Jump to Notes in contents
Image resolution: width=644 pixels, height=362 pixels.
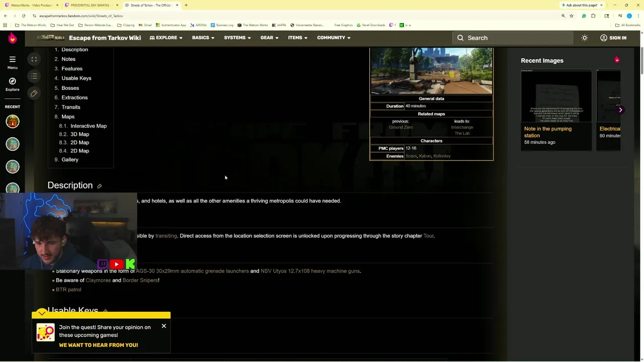tap(68, 59)
